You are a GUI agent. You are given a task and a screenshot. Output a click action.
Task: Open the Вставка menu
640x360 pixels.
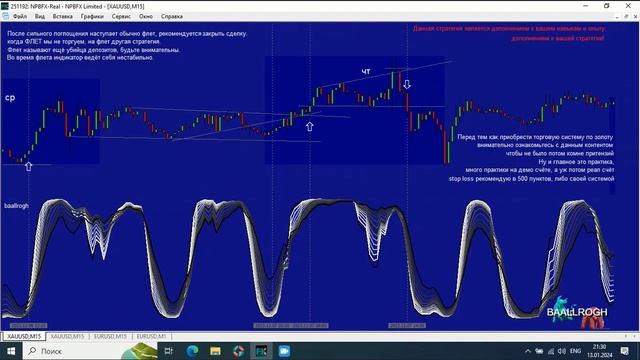pyautogui.click(x=62, y=17)
